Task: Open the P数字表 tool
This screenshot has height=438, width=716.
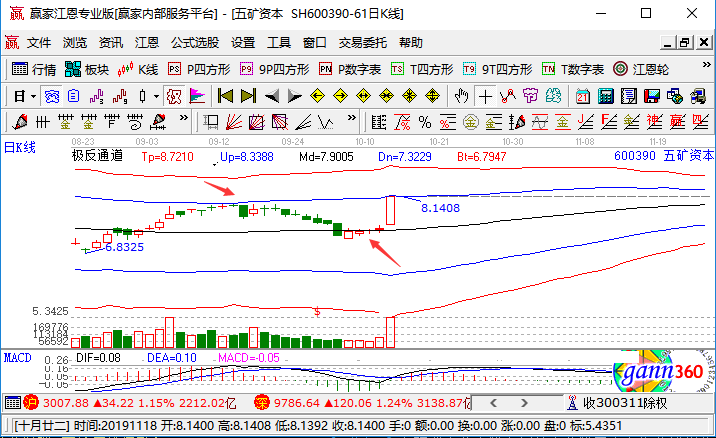Action: [x=350, y=69]
